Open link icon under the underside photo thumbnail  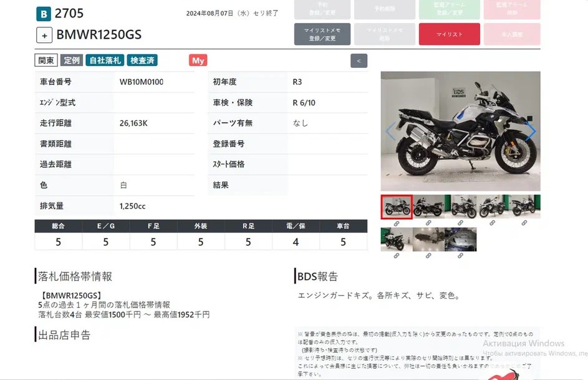pyautogui.click(x=428, y=255)
